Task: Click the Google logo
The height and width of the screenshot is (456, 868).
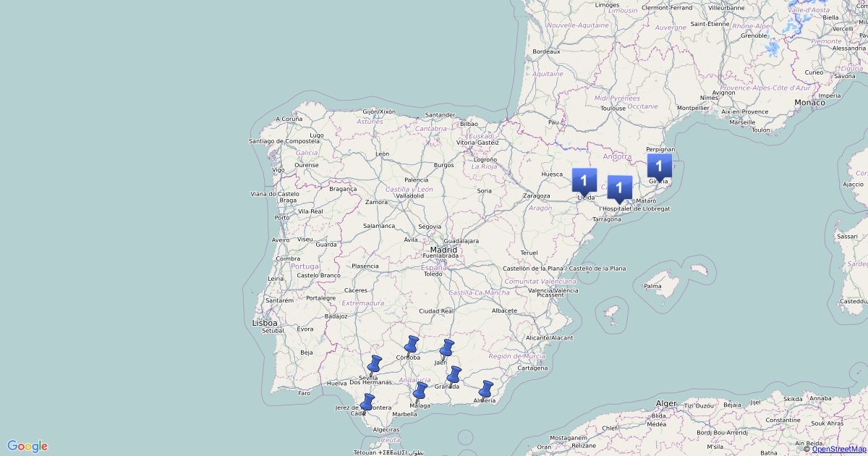Action: pos(27,446)
